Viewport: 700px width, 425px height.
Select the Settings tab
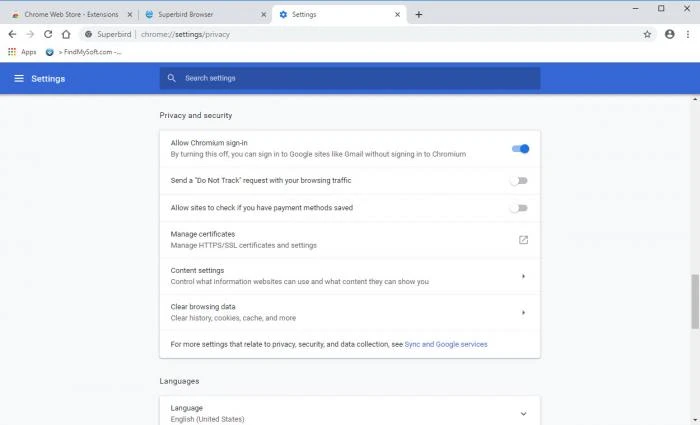[339, 15]
